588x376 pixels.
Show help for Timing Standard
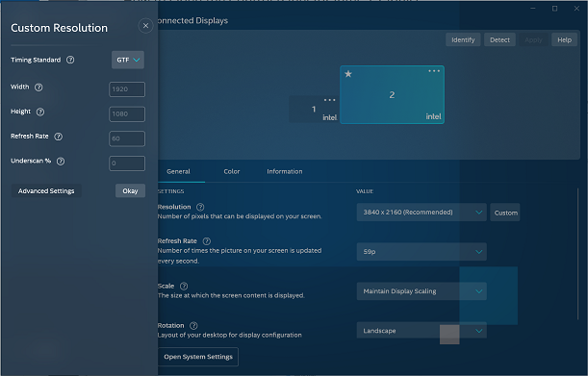(70, 60)
